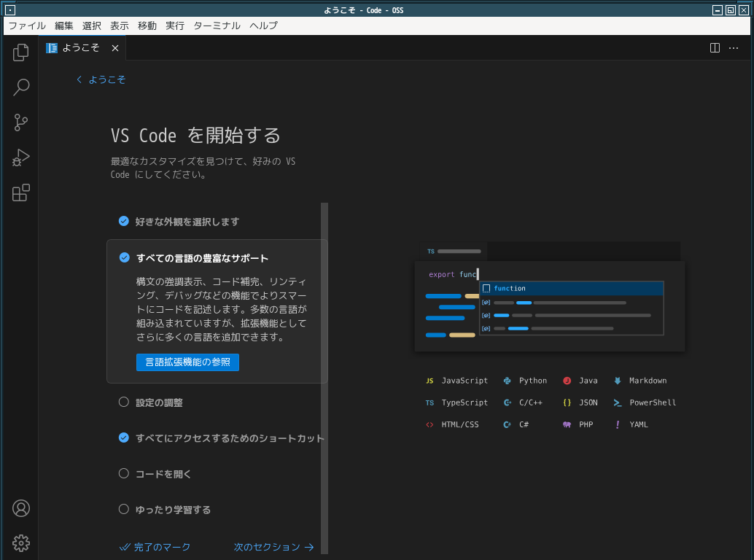The height and width of the screenshot is (560, 754).
Task: Expand the ゆったり学習する step
Action: coord(173,510)
